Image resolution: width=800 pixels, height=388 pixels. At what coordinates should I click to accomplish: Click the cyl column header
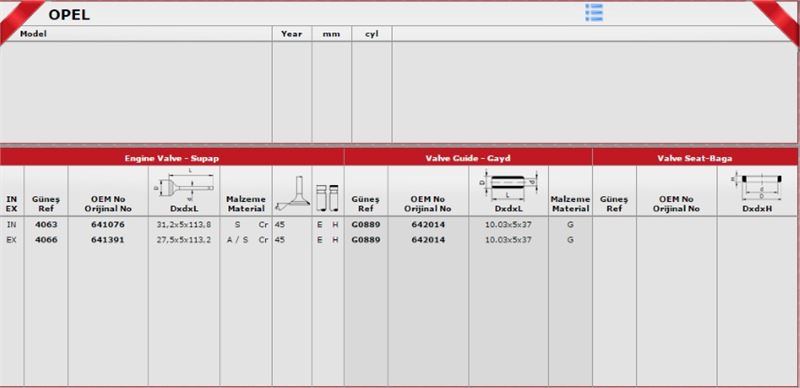(x=371, y=34)
